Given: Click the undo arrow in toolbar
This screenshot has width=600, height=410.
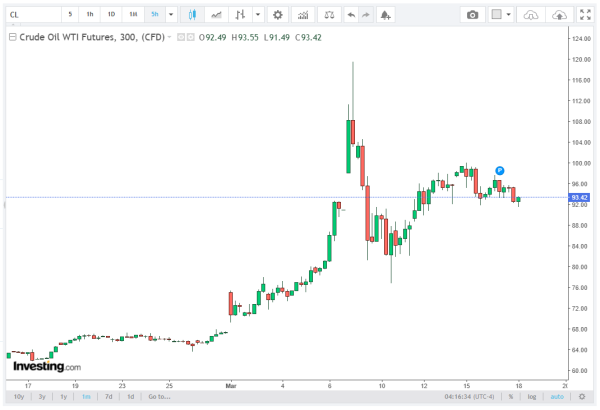Looking at the screenshot, I should click(x=349, y=15).
